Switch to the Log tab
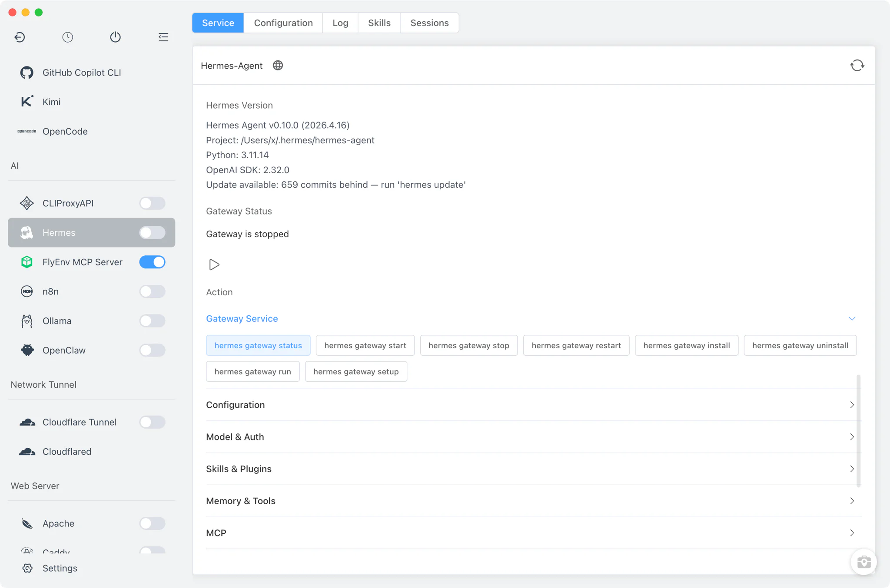Image resolution: width=890 pixels, height=588 pixels. pyautogui.click(x=340, y=23)
